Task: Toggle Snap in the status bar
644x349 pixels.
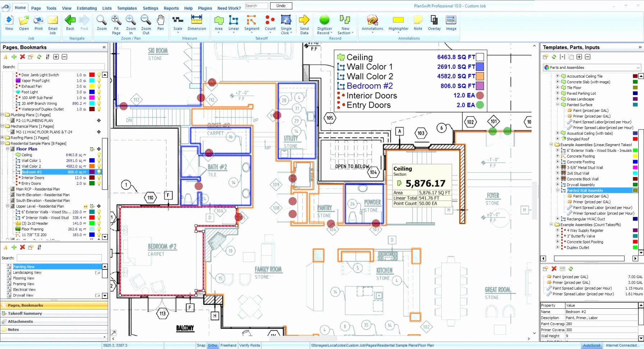Action: coord(201,345)
